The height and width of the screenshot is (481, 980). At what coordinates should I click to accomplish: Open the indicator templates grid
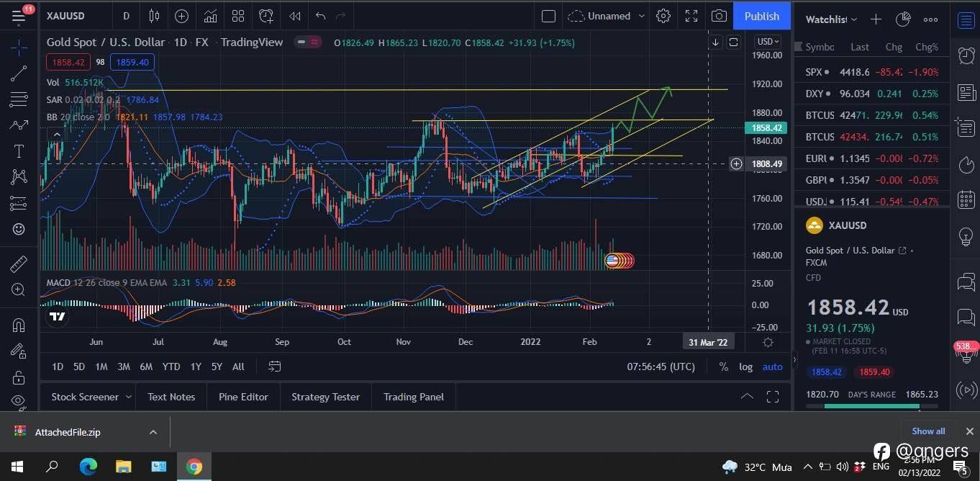[x=238, y=16]
